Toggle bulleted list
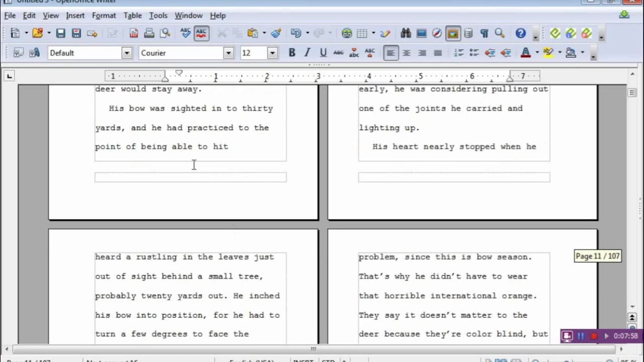 point(474,53)
